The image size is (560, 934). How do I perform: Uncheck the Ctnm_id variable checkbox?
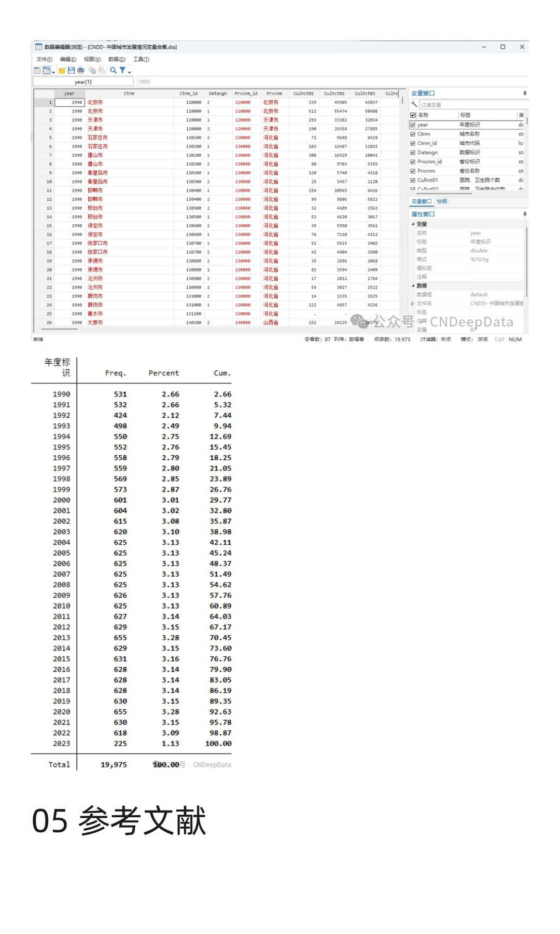(x=413, y=143)
